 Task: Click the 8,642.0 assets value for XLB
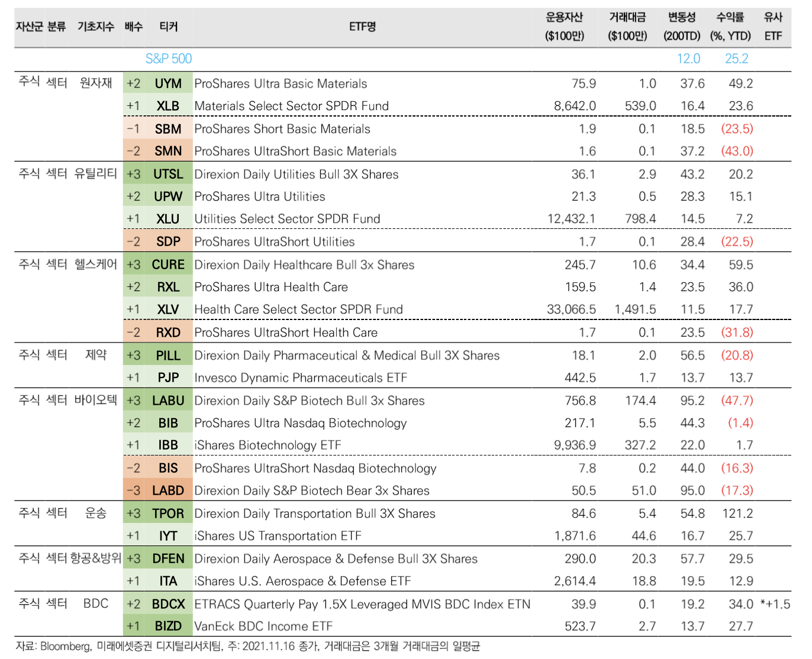(x=575, y=106)
